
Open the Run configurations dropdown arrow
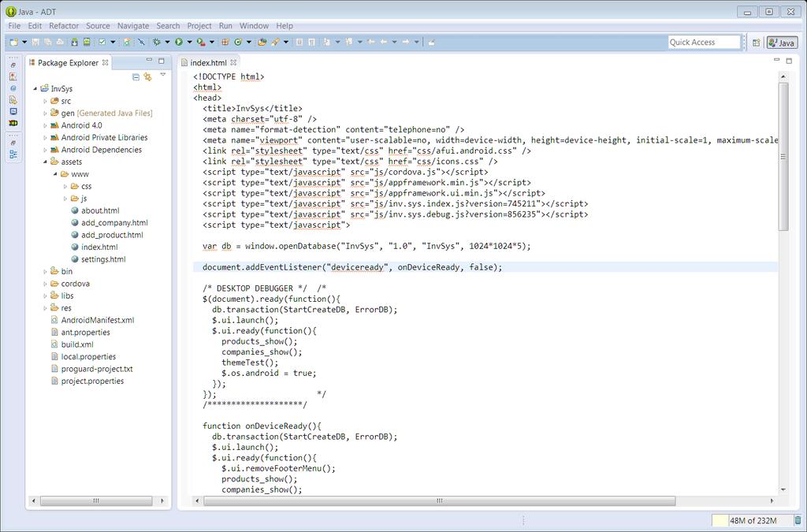(189, 43)
